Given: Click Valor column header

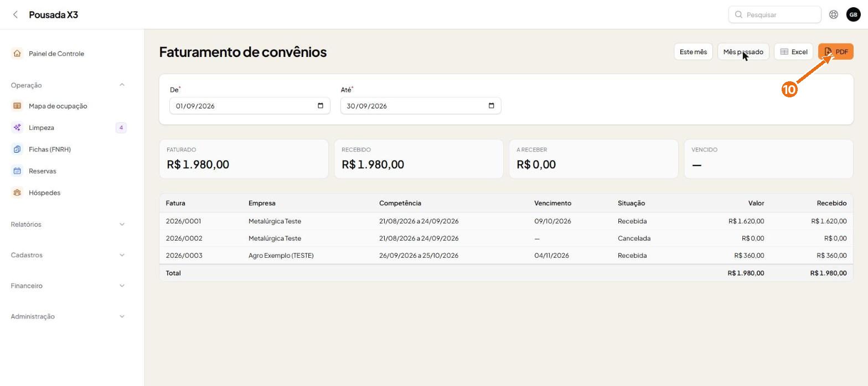Looking at the screenshot, I should click(756, 203).
